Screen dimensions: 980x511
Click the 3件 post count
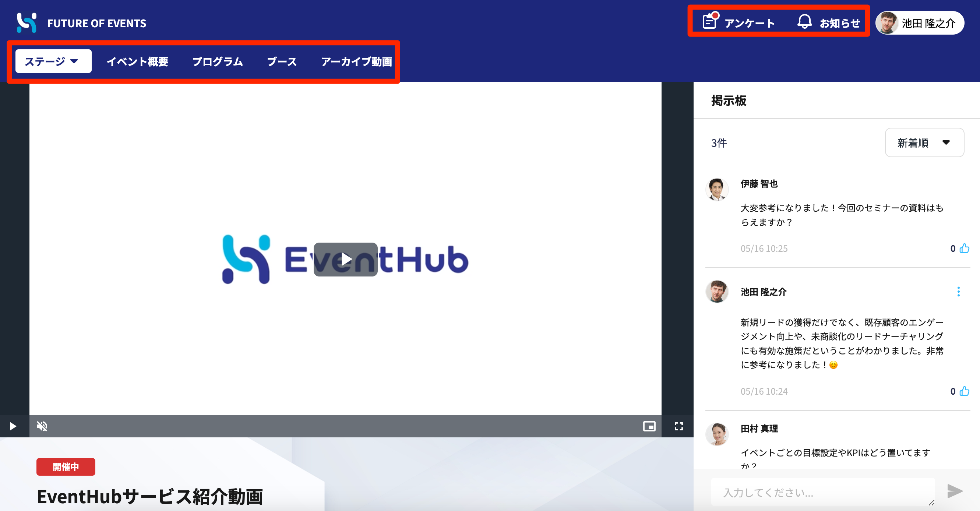[x=719, y=143]
